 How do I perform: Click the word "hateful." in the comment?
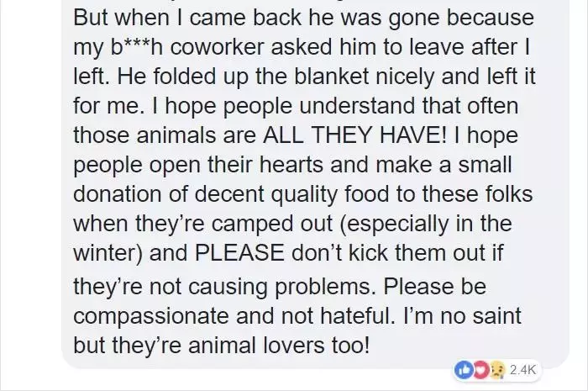coord(357,315)
